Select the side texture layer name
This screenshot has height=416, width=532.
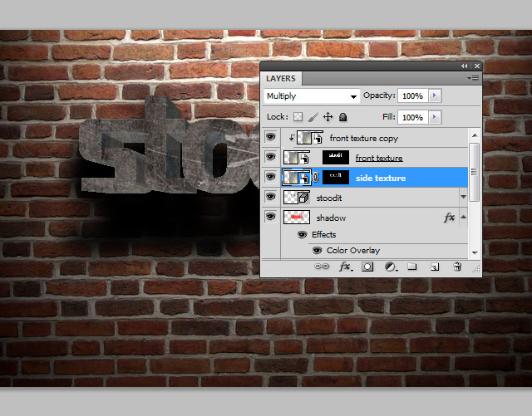381,178
